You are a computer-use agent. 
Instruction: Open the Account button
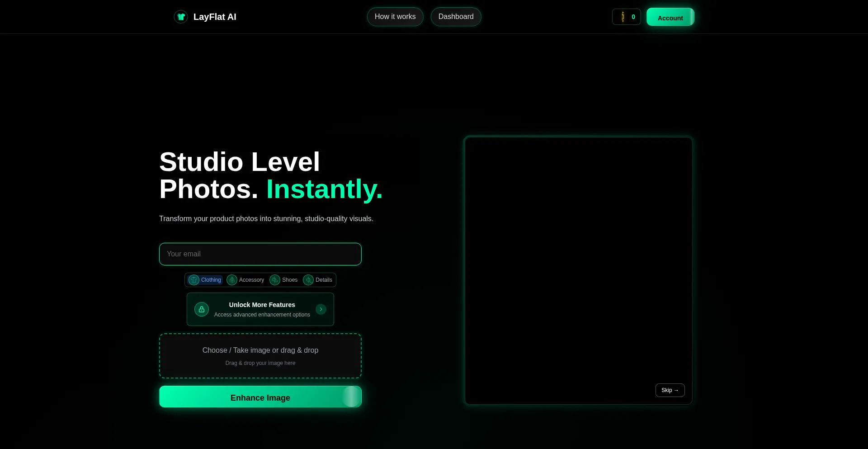670,17
